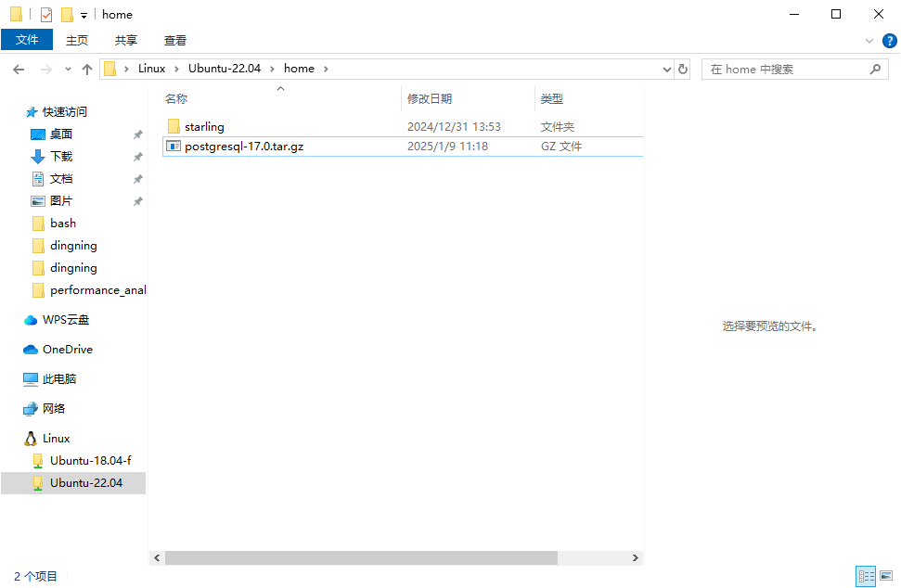Click the postgresql-17.0.tar.gz file icon
Screen dimensions: 901x588
click(x=174, y=146)
